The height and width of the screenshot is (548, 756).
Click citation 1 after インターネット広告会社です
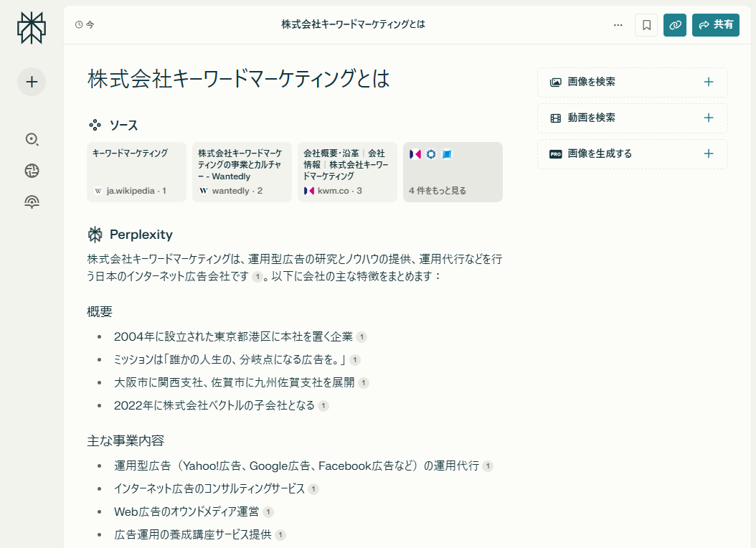257,277
